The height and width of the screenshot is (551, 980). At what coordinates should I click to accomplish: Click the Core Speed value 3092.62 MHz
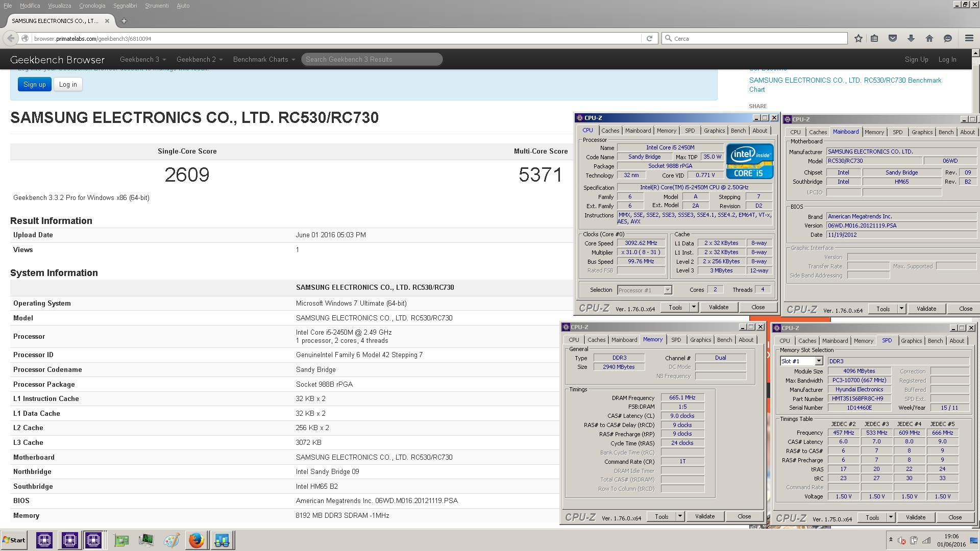click(x=641, y=243)
